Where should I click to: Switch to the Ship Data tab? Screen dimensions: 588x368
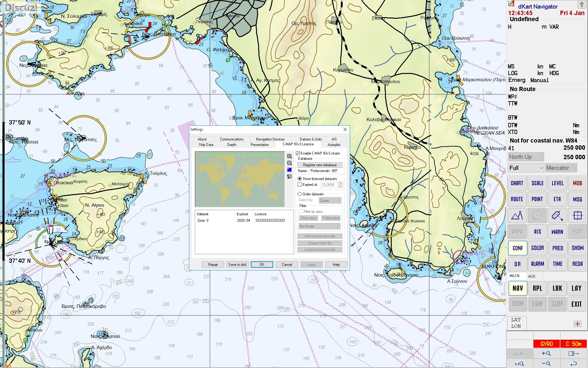click(206, 145)
